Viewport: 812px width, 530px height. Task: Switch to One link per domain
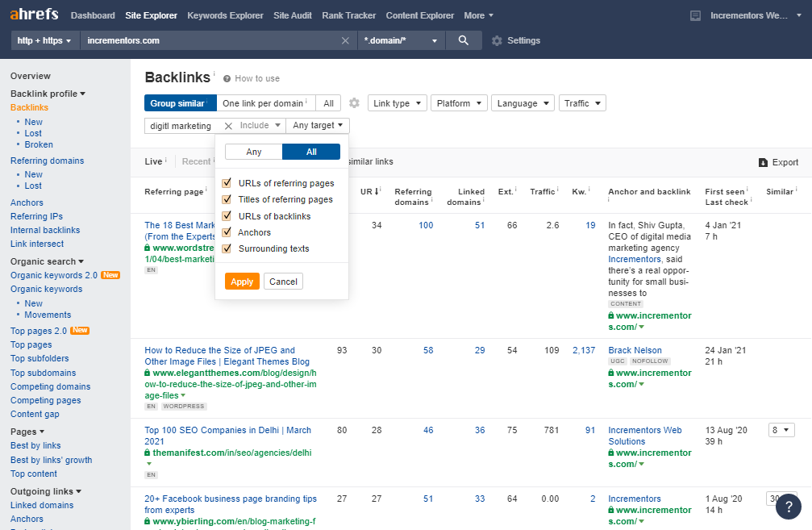[265, 103]
